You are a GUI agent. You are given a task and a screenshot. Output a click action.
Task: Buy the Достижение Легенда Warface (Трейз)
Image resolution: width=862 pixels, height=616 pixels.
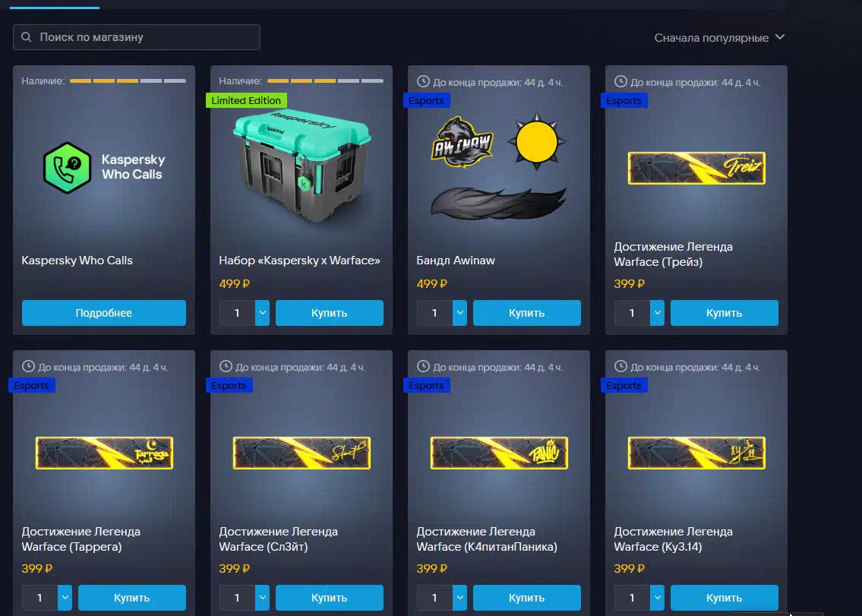724,313
